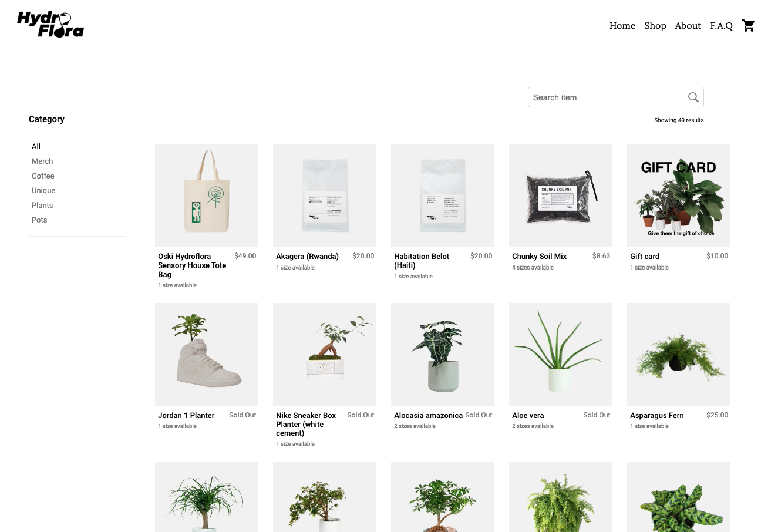This screenshot has height=532, width=778.
Task: Choose the Pots category
Action: (x=39, y=220)
